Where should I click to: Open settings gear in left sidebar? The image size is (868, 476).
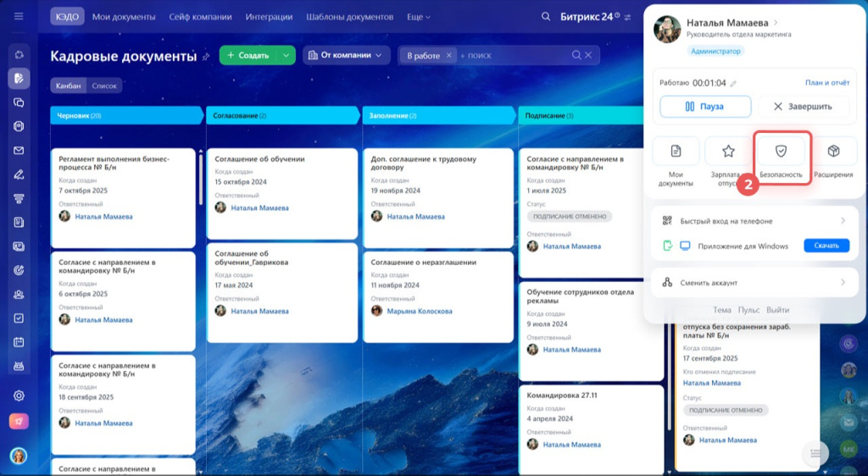tap(19, 396)
